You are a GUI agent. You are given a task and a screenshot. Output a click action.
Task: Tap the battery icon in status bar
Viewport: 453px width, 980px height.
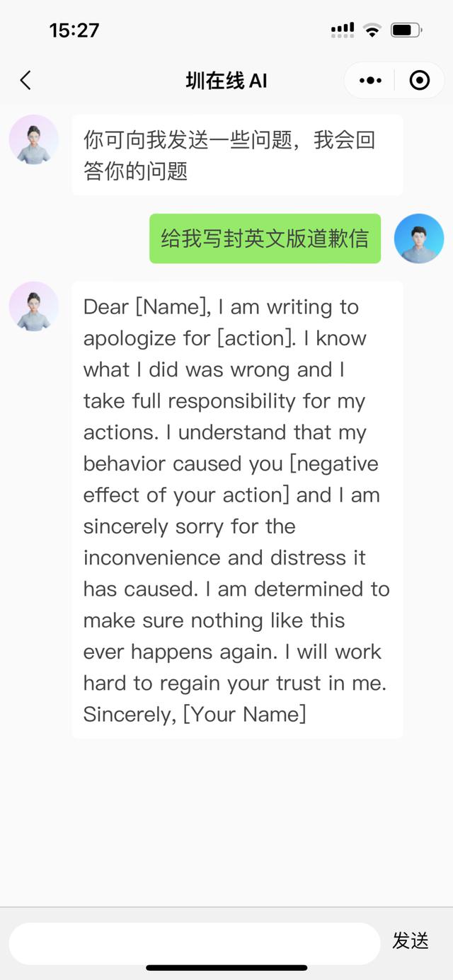tap(406, 30)
